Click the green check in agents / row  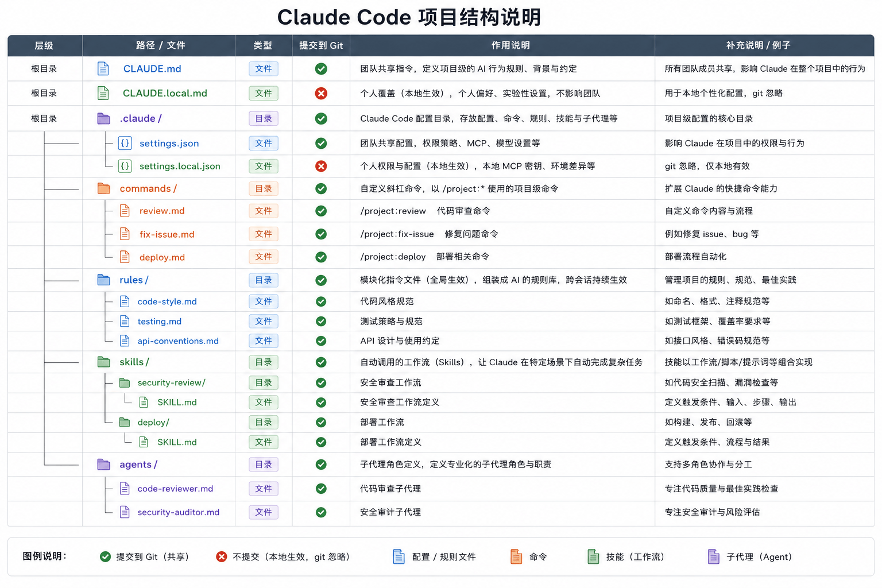(x=321, y=464)
